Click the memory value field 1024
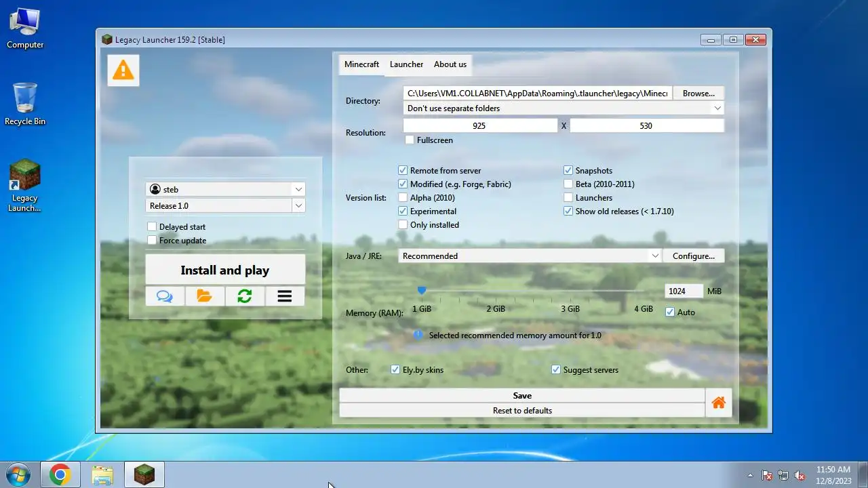Viewport: 868px width, 488px height. 684,291
